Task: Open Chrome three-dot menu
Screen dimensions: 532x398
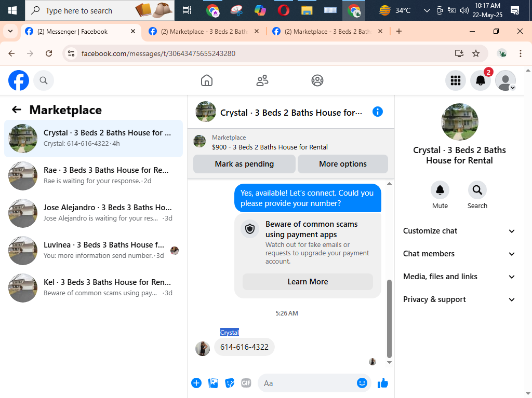Action: (521, 53)
